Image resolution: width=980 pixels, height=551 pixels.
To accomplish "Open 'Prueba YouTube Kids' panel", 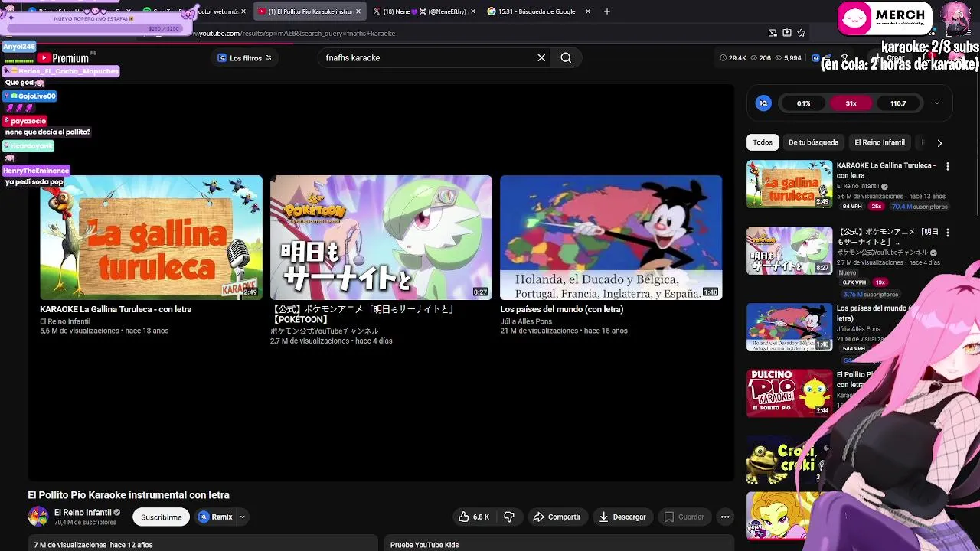I will [x=559, y=543].
